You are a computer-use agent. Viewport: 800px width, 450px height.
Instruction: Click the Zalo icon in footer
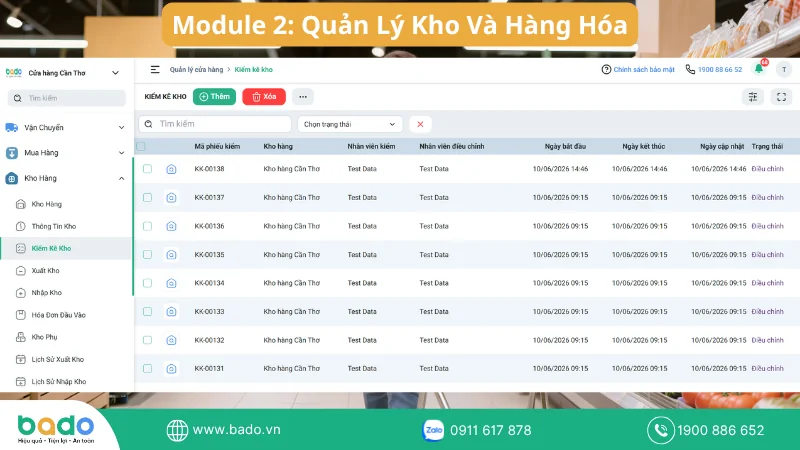[433, 430]
